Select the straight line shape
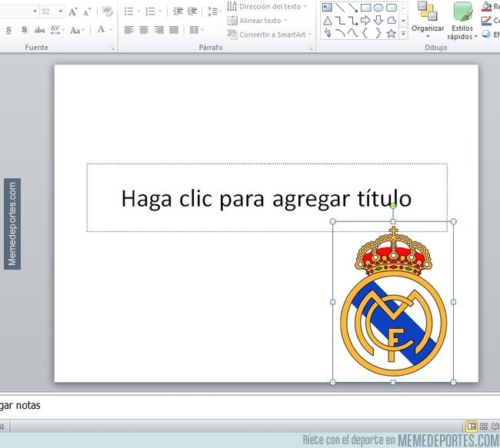This screenshot has width=500, height=448. pyautogui.click(x=340, y=8)
